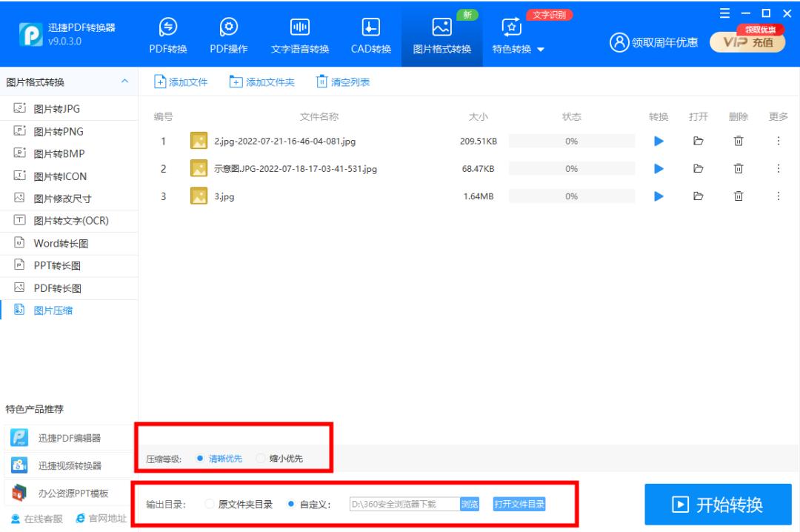Click the output path input field
The width and height of the screenshot is (800, 532).
(x=404, y=504)
